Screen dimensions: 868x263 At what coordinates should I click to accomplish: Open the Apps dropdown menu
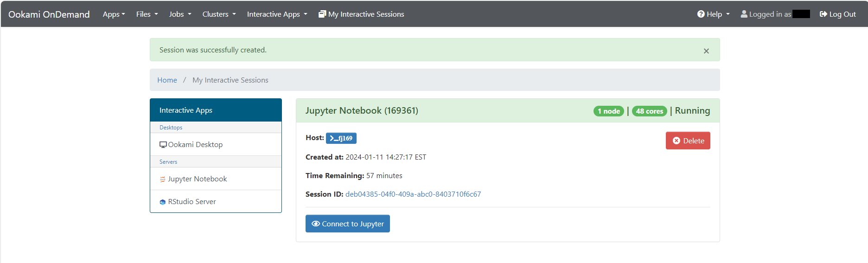pyautogui.click(x=114, y=14)
